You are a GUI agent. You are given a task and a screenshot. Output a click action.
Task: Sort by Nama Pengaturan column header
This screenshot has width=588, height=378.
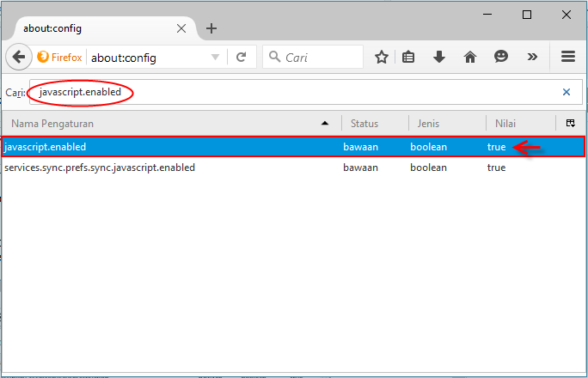172,123
